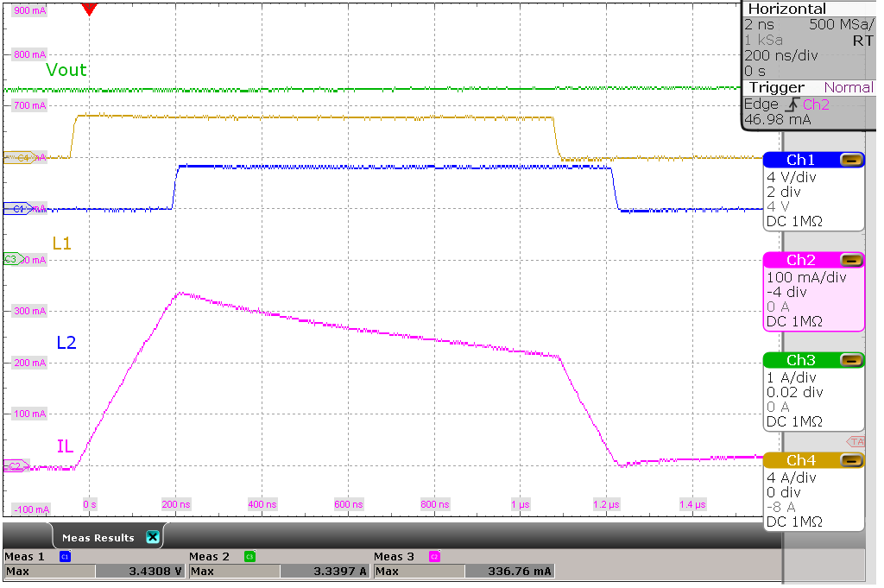The width and height of the screenshot is (884, 588).
Task: Minimize the Ch4 settings panel
Action: pyautogui.click(x=853, y=460)
